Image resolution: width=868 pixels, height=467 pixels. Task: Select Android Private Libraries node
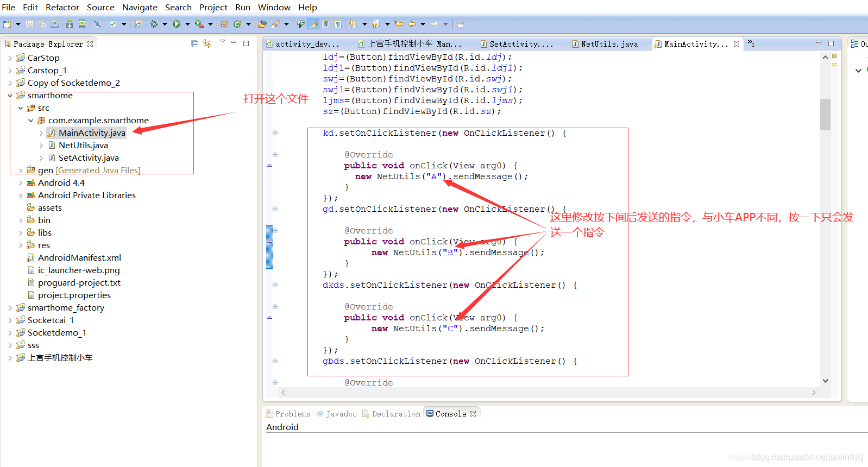81,195
